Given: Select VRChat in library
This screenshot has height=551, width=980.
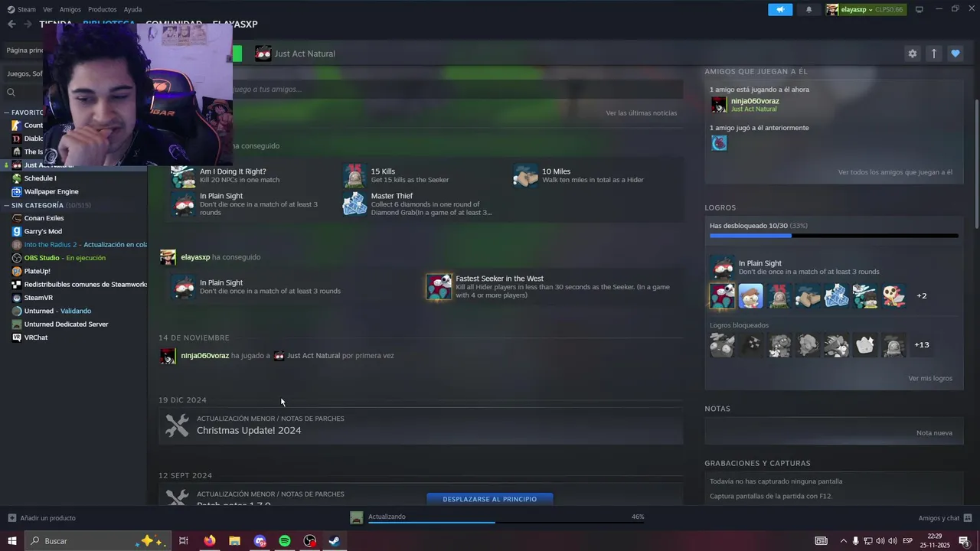Looking at the screenshot, I should click(x=36, y=337).
